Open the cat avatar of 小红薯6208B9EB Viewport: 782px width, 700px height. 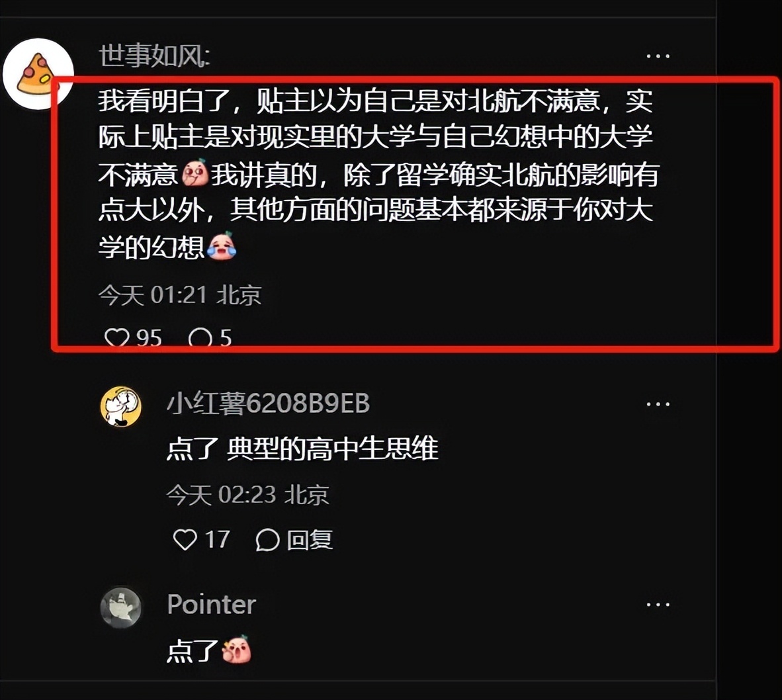click(120, 406)
